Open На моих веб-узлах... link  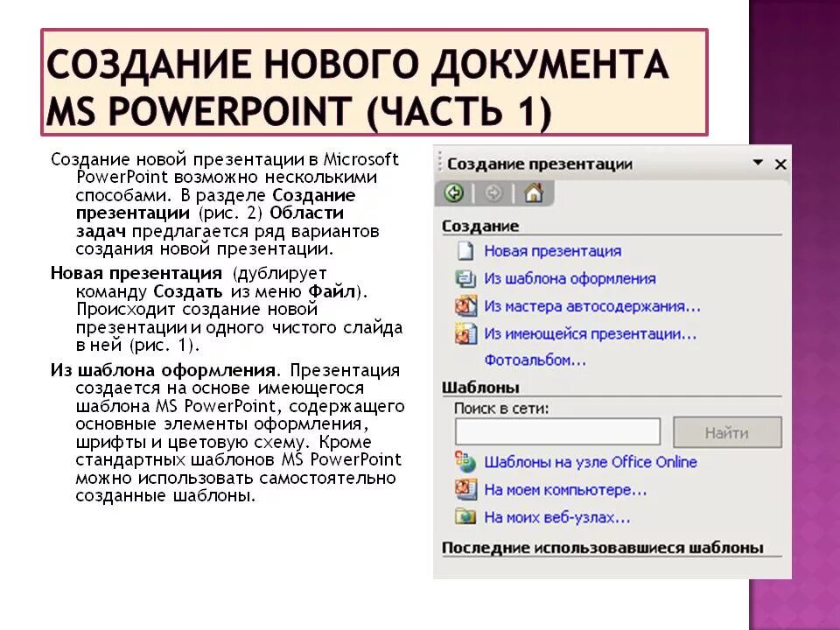point(557,517)
